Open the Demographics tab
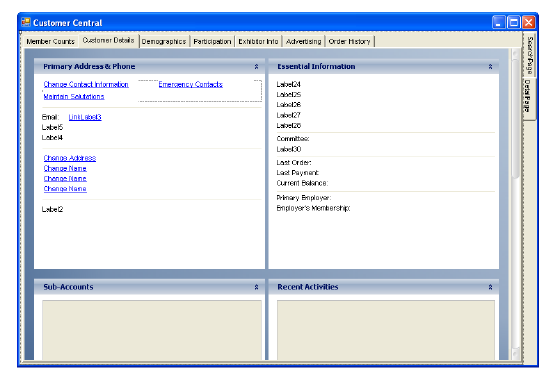 [164, 41]
